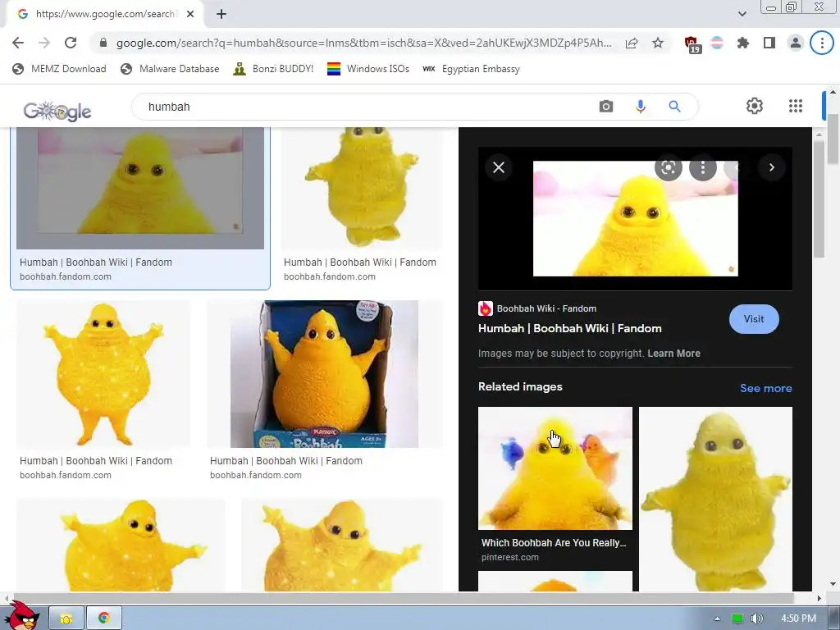
Task: Open Chrome three-dot menu
Action: (x=822, y=43)
